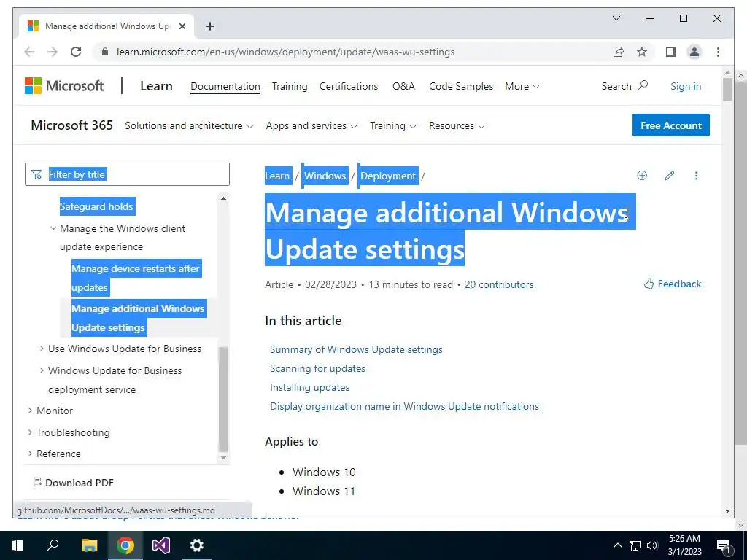Expand the Troubleshooting tree node
This screenshot has width=747, height=560.
pyautogui.click(x=30, y=432)
